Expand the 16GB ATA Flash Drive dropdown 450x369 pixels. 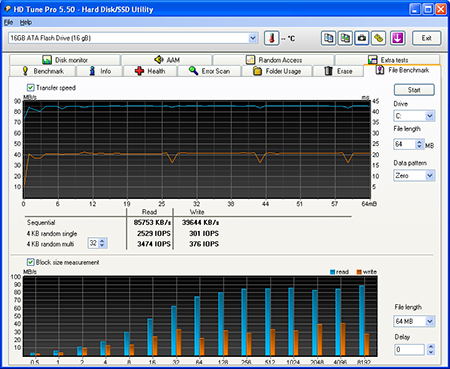[x=253, y=38]
